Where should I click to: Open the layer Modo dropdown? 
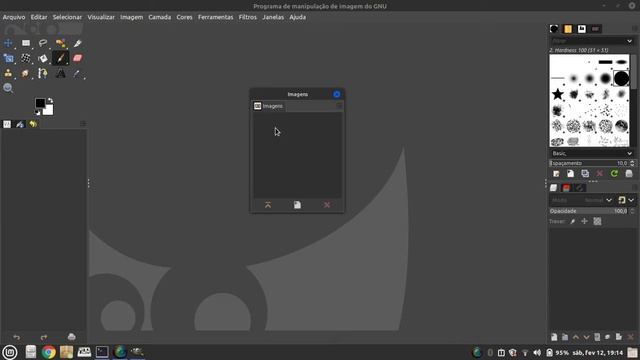[x=581, y=200]
